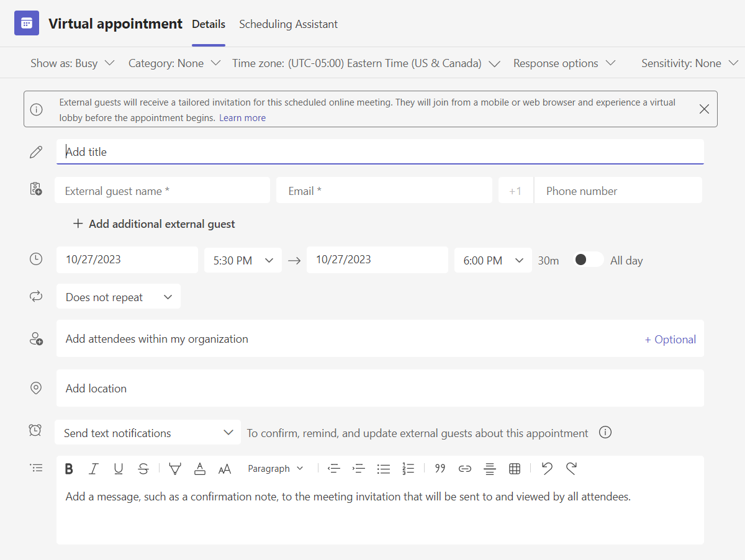Undo the last edit in the message editor
The height and width of the screenshot is (560, 745).
[x=546, y=469]
